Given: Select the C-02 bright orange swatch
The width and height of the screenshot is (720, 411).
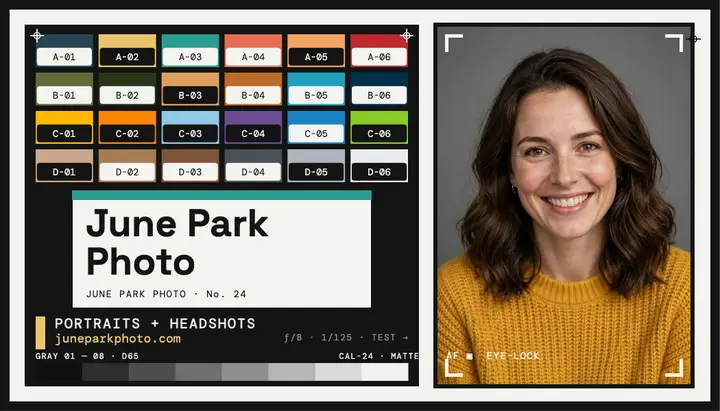Looking at the screenshot, I should point(127,127).
